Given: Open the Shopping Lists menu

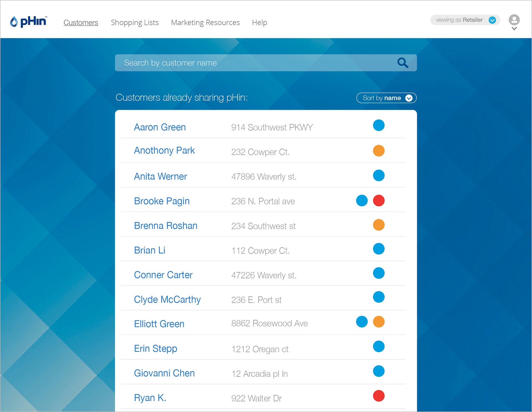Looking at the screenshot, I should click(135, 22).
